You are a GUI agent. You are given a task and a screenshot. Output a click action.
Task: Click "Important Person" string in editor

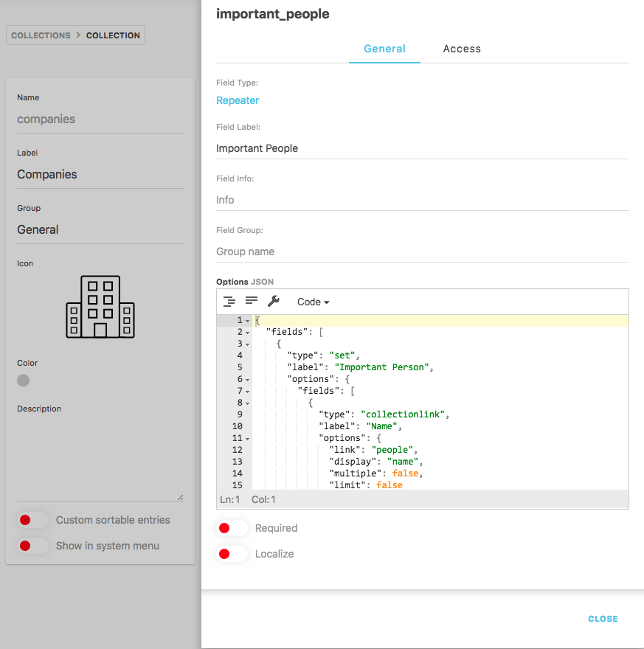click(381, 367)
